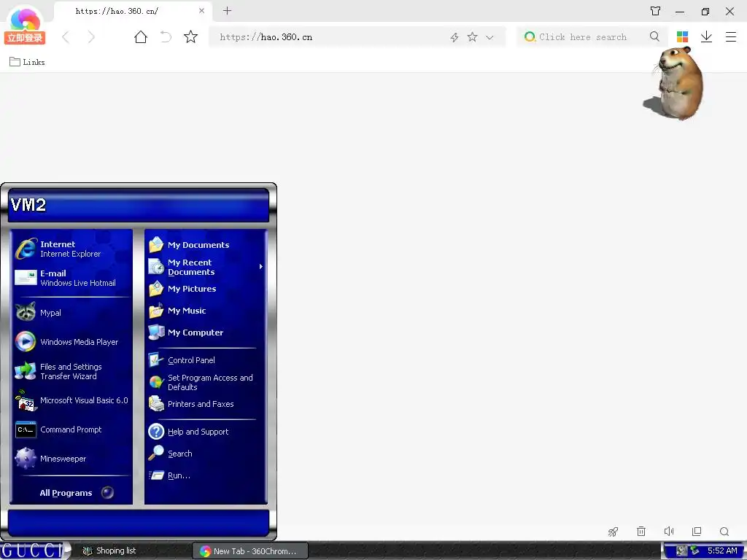
Task: Expand My Recent Documents submenu
Action: (x=206, y=267)
